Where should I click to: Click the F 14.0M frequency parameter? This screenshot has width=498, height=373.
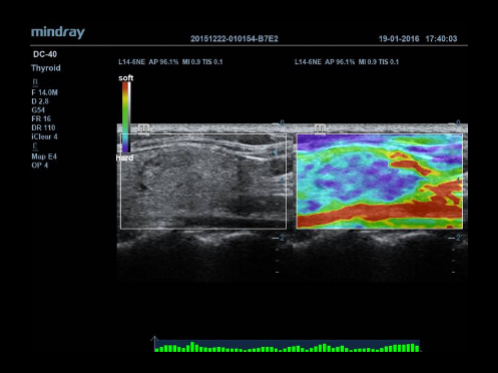(44, 92)
